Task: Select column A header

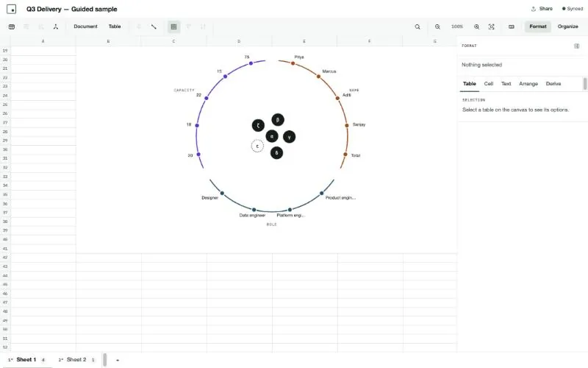Action: [43, 41]
